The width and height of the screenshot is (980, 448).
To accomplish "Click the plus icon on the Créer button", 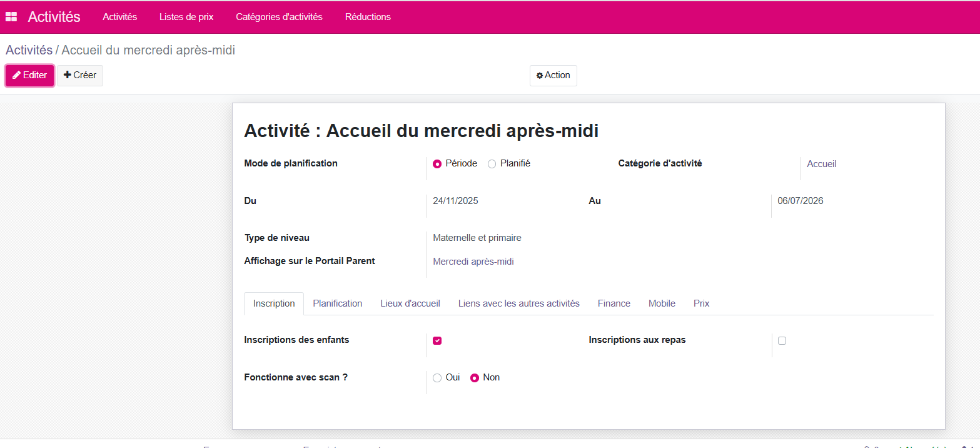I will point(66,74).
